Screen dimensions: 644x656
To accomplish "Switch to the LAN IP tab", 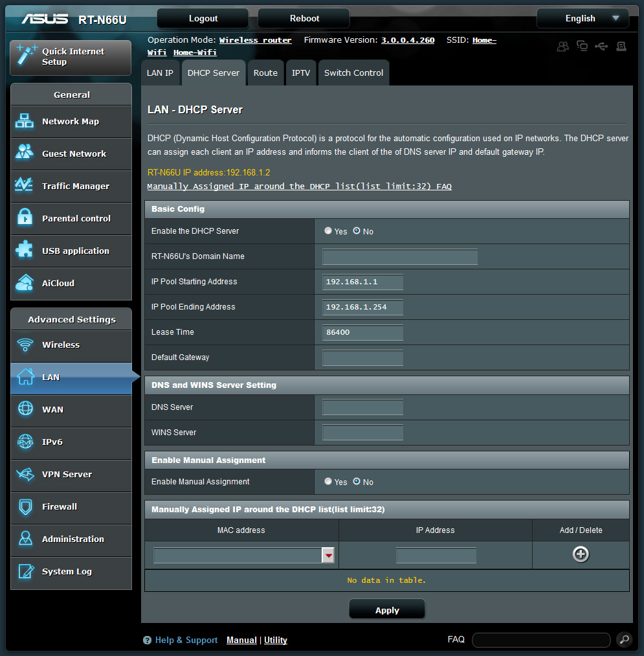I will [160, 73].
